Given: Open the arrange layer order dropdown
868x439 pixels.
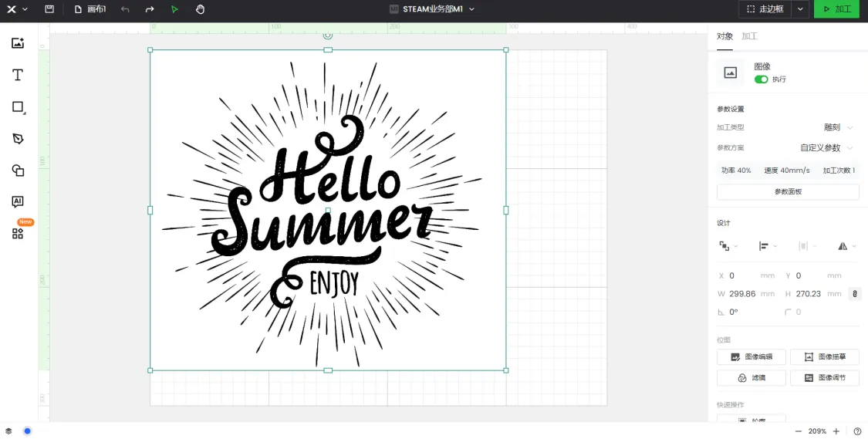Looking at the screenshot, I should click(x=728, y=246).
